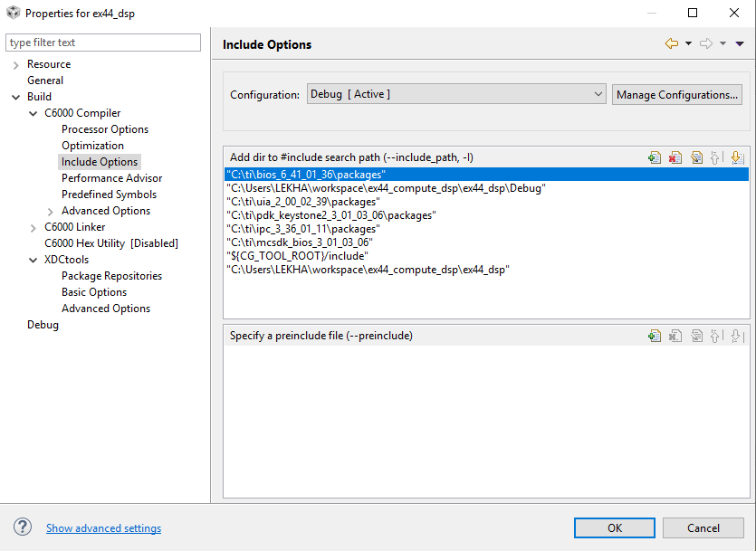
Task: Open the help question mark icon
Action: pos(23,527)
